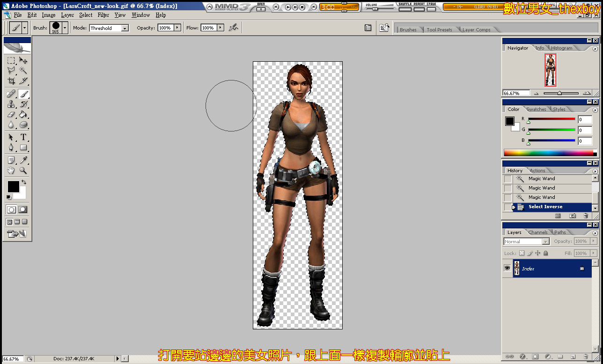Select the Paint Bucket tool
603x364 pixels.
click(23, 114)
